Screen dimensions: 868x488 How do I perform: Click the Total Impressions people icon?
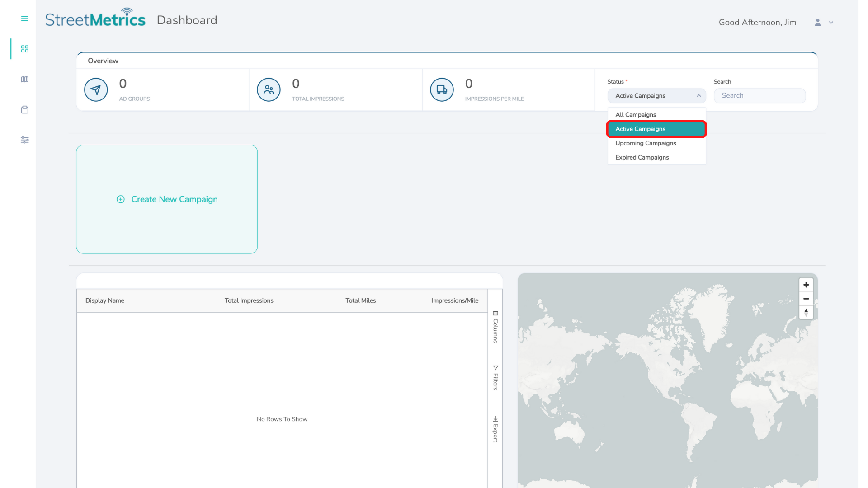pyautogui.click(x=269, y=89)
